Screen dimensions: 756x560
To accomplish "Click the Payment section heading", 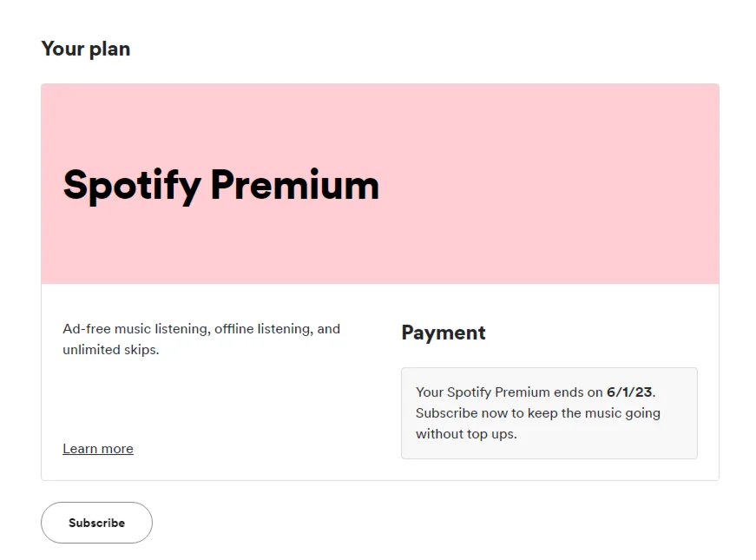I will click(444, 333).
